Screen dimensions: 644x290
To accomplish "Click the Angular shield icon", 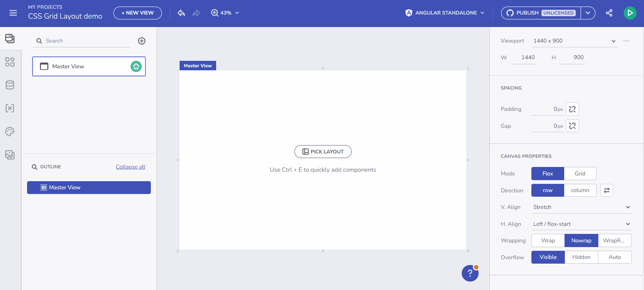I will 409,13.
